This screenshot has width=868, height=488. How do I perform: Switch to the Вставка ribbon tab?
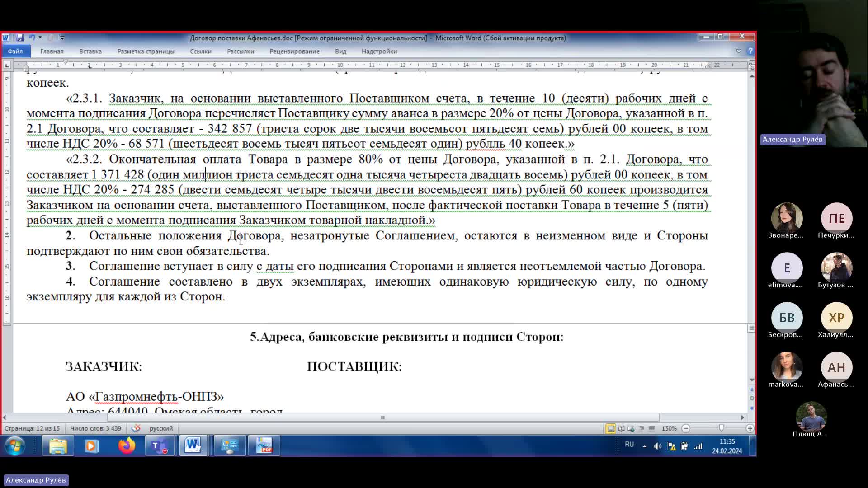[90, 51]
